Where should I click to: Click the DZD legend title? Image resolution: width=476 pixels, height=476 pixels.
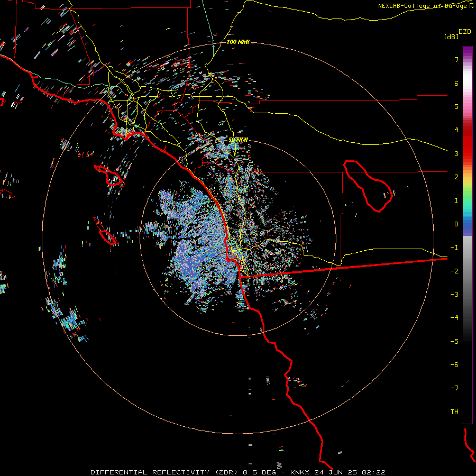click(465, 32)
